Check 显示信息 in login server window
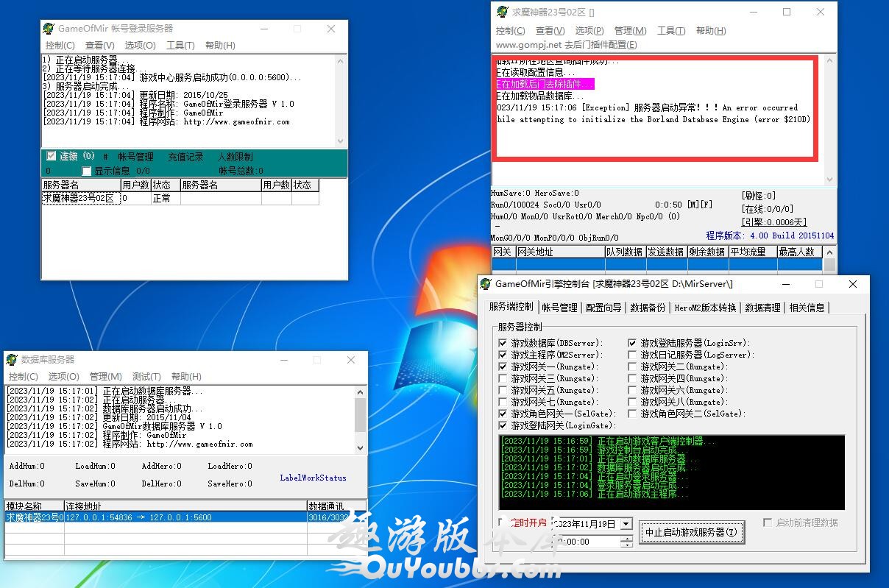Screen dimensions: 889x588 (x=87, y=171)
